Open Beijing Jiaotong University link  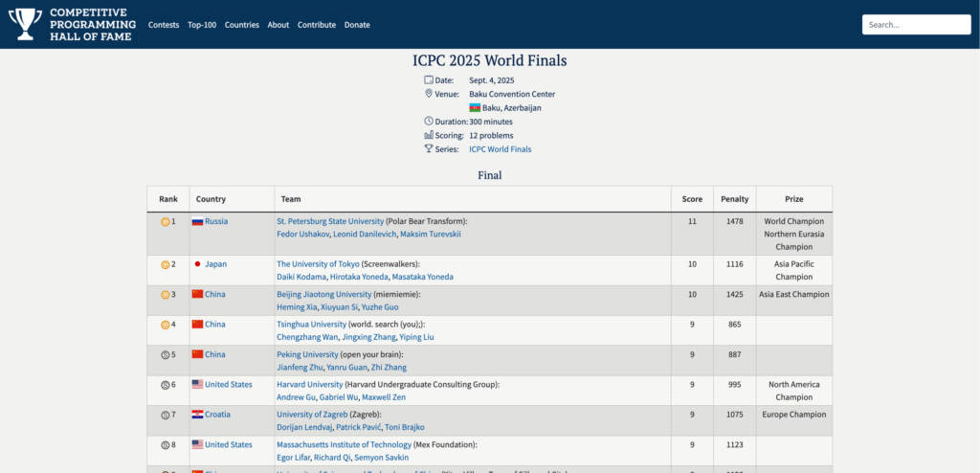[x=323, y=294]
